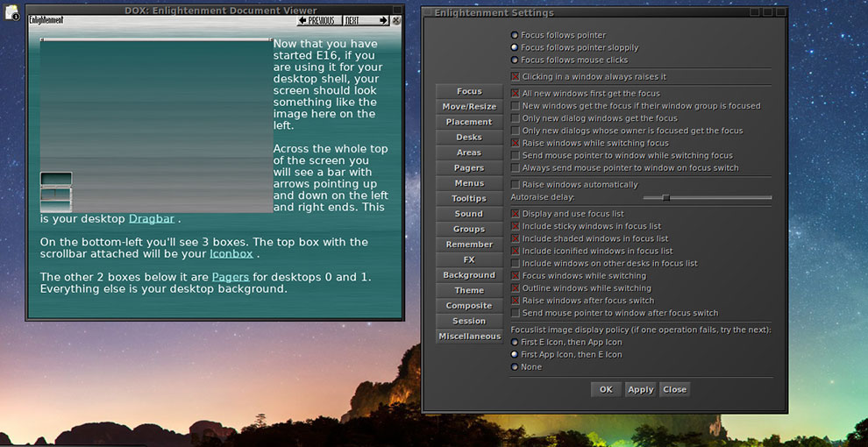Toggle Include iconified windows in focus list
The width and height of the screenshot is (868, 447).
(592, 251)
